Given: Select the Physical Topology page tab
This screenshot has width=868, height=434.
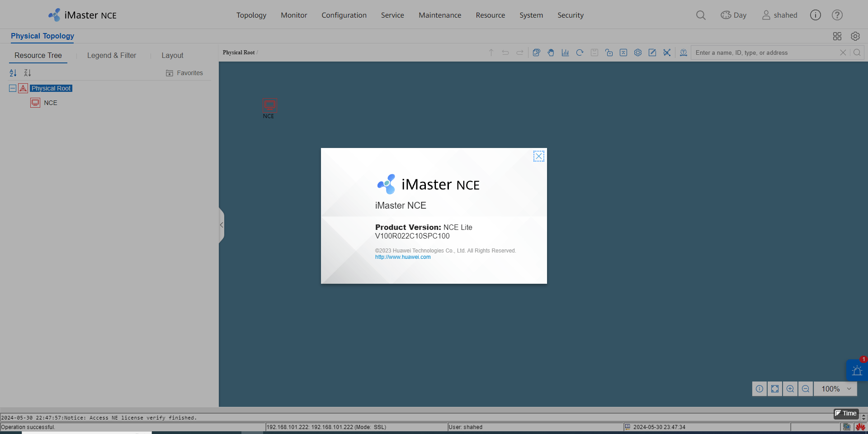Looking at the screenshot, I should tap(42, 36).
